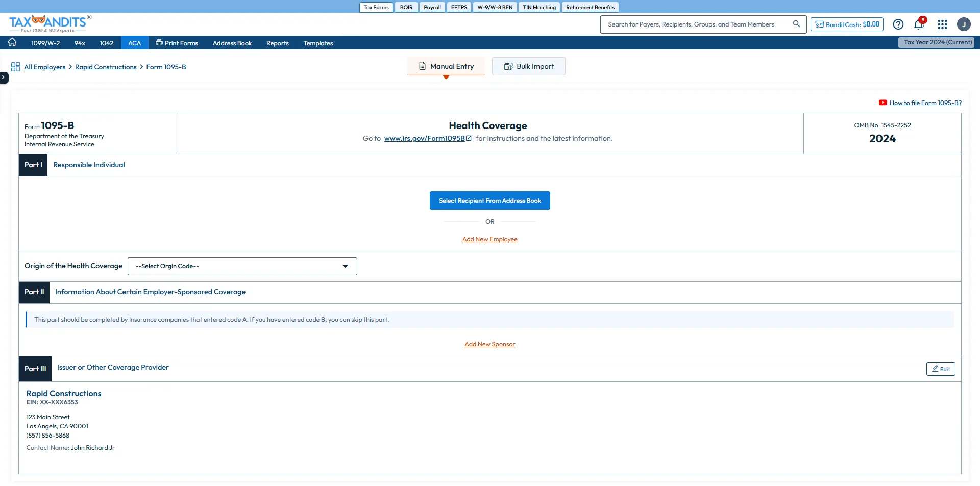The height and width of the screenshot is (486, 980).
Task: Click the Rapid Constructions issuer name
Action: (64, 393)
